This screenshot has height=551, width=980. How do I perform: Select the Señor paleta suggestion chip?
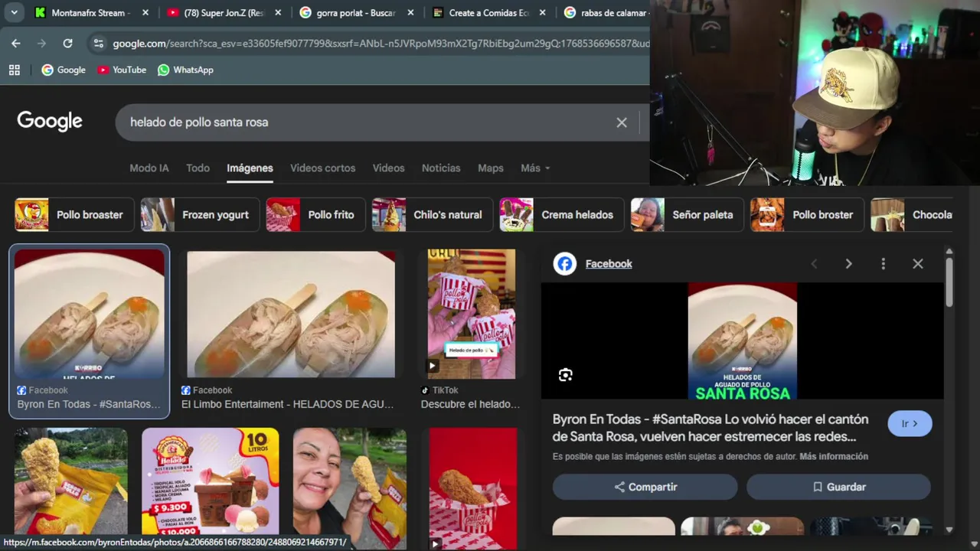[x=688, y=215]
